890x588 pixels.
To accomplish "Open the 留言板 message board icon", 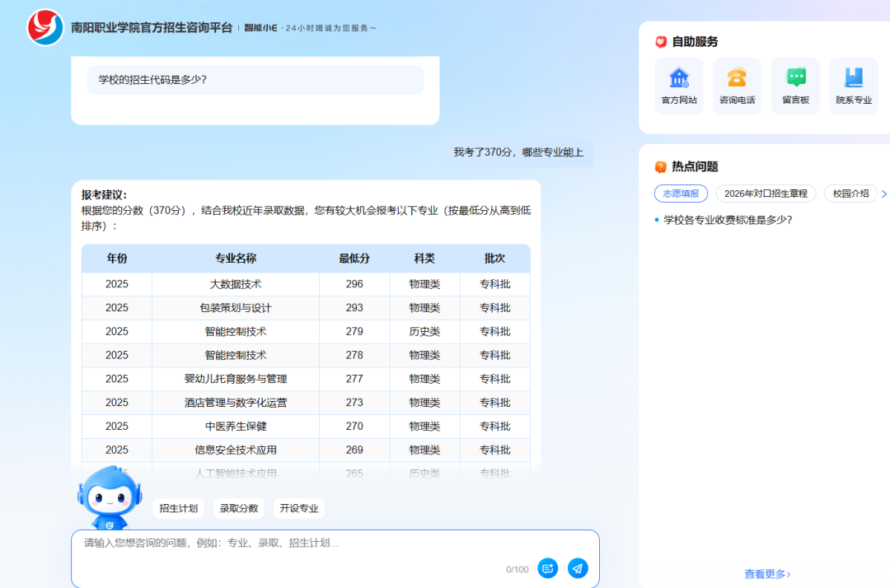I will tap(795, 78).
